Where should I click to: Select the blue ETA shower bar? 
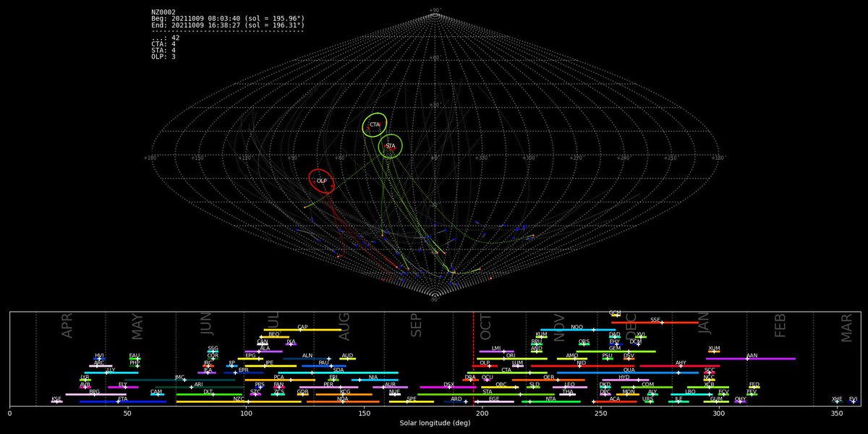tap(123, 401)
